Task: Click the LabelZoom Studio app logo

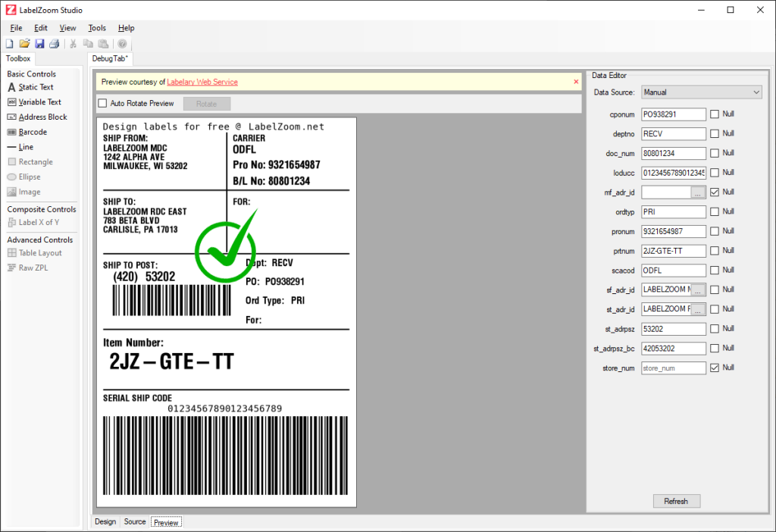Action: [11, 10]
